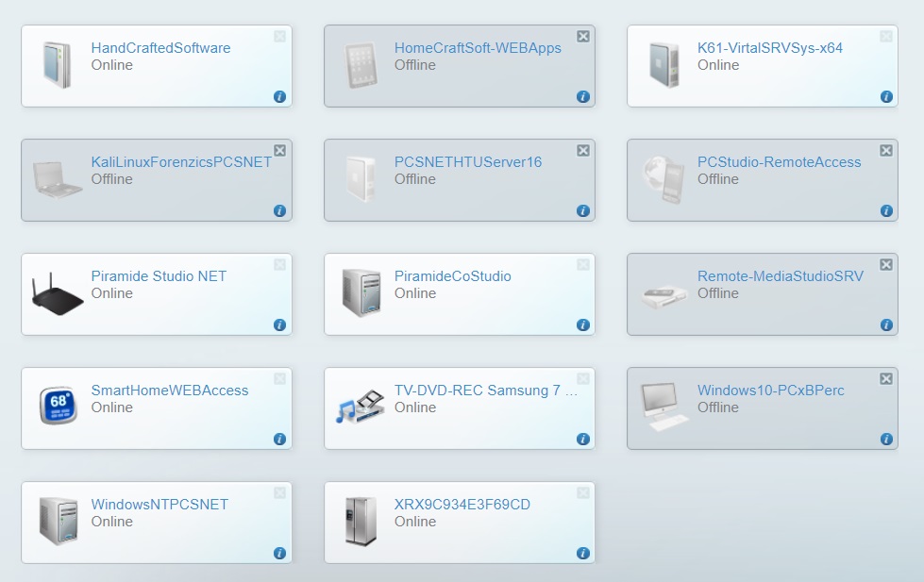This screenshot has width=924, height=582.
Task: Select the TV-DVD-REC Samsung 7 device name
Action: (486, 391)
